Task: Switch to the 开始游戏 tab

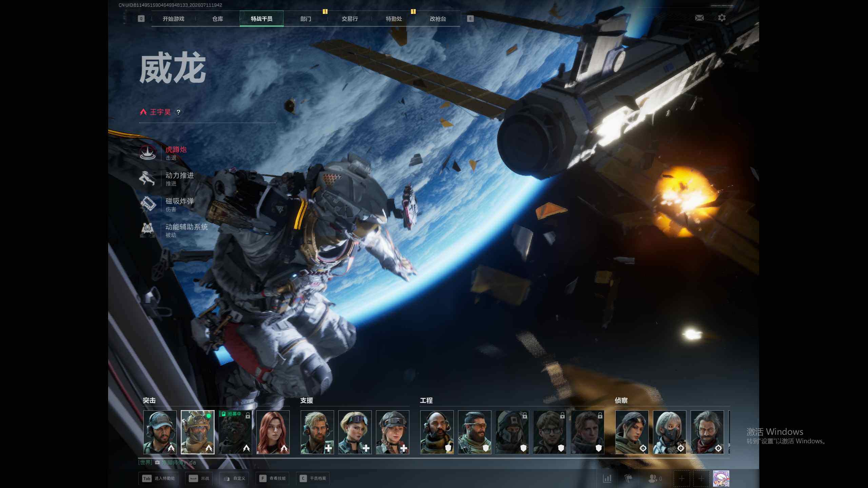Action: (174, 19)
